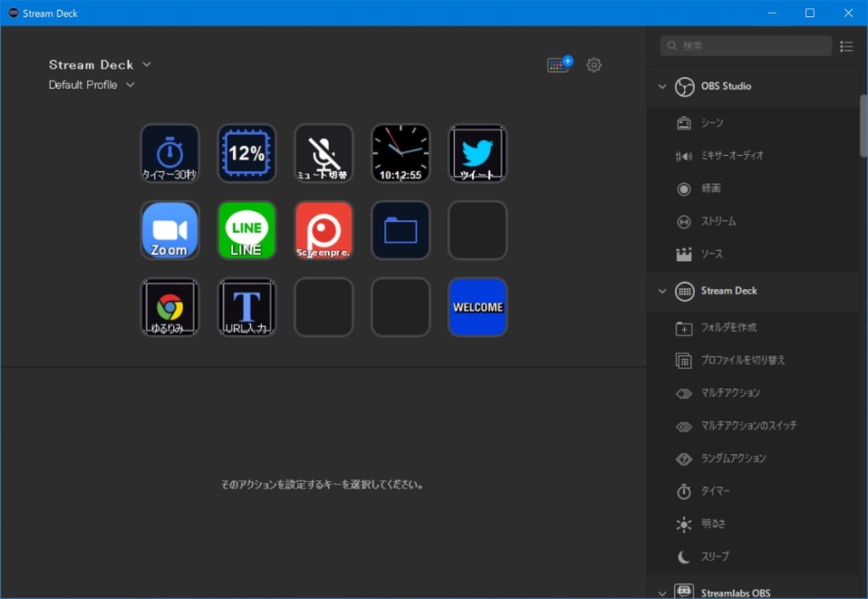
Task: Click the ミキサーオーディオ audio mixer icon
Action: (684, 156)
